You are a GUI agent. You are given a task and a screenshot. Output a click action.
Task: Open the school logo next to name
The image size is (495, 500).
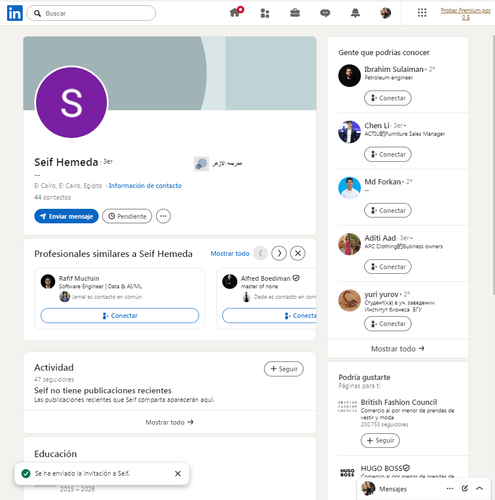tap(201, 164)
